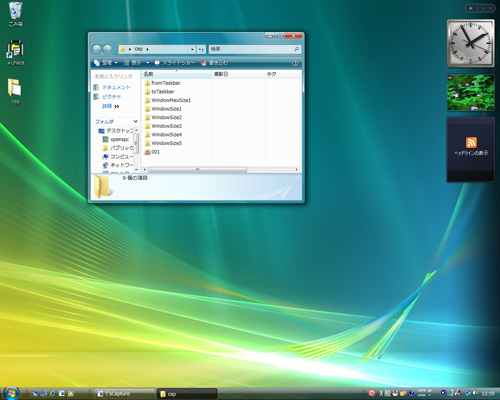Click the horizontal scrollbar thumb in file list
Screen dimensions: 500x400
[x=197, y=170]
